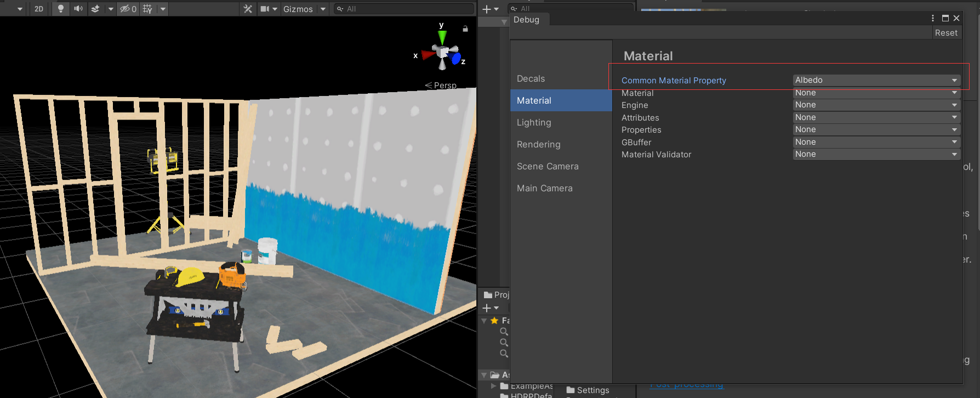Maximize the Debug window

[945, 18]
